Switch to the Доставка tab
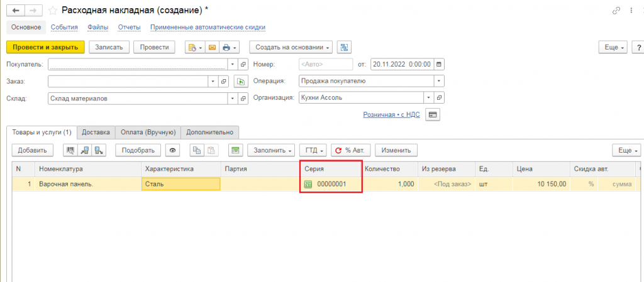 tap(96, 133)
